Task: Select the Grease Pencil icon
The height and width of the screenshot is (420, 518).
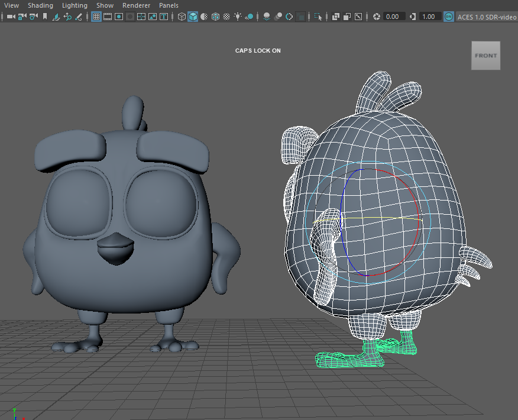Action: click(x=79, y=17)
